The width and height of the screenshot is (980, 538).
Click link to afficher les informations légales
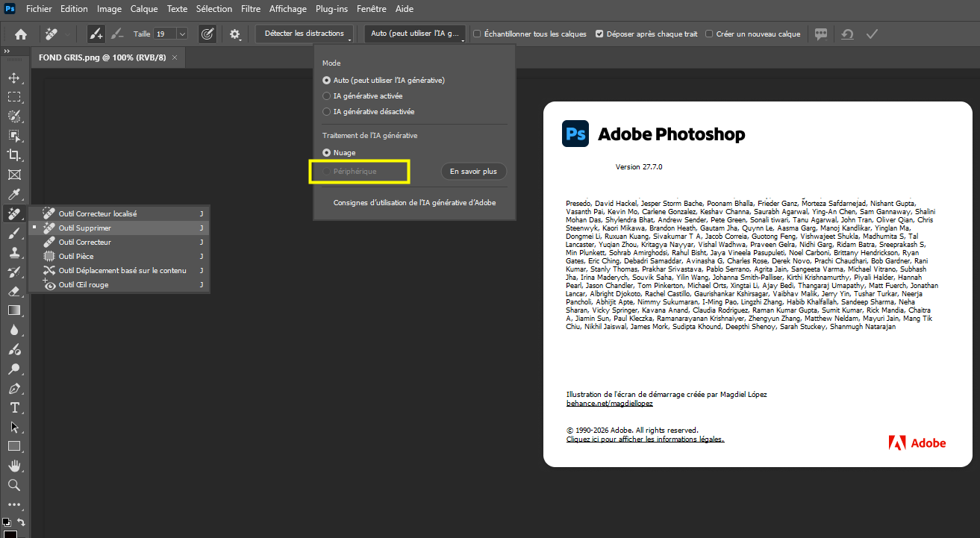tap(645, 440)
